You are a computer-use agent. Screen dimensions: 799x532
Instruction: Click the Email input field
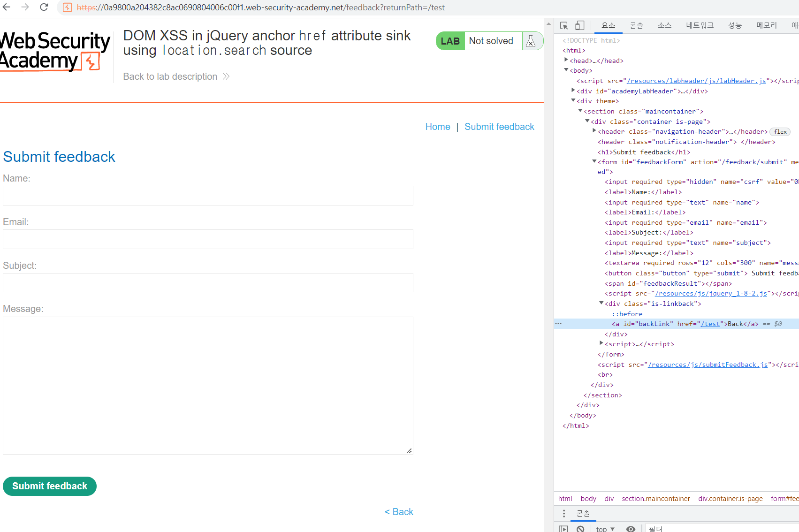(208, 239)
